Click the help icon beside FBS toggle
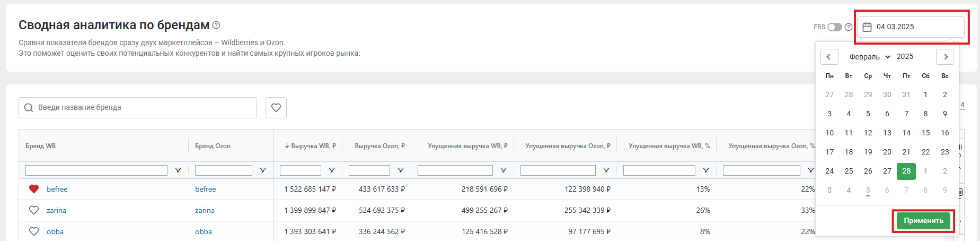 coord(849,27)
